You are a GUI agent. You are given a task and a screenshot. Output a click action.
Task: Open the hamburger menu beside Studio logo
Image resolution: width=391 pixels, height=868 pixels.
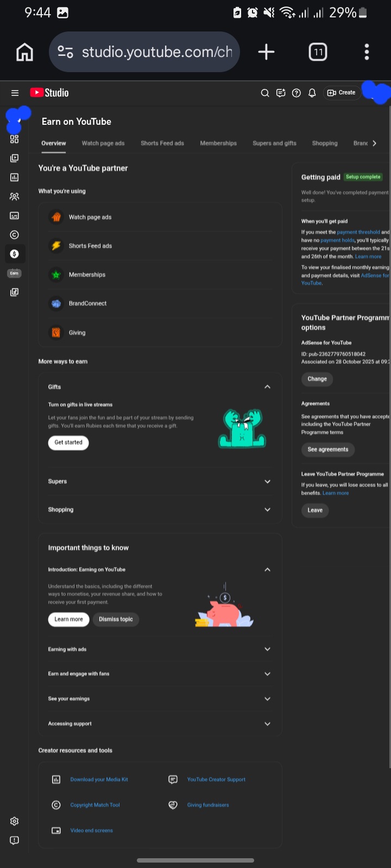[15, 93]
